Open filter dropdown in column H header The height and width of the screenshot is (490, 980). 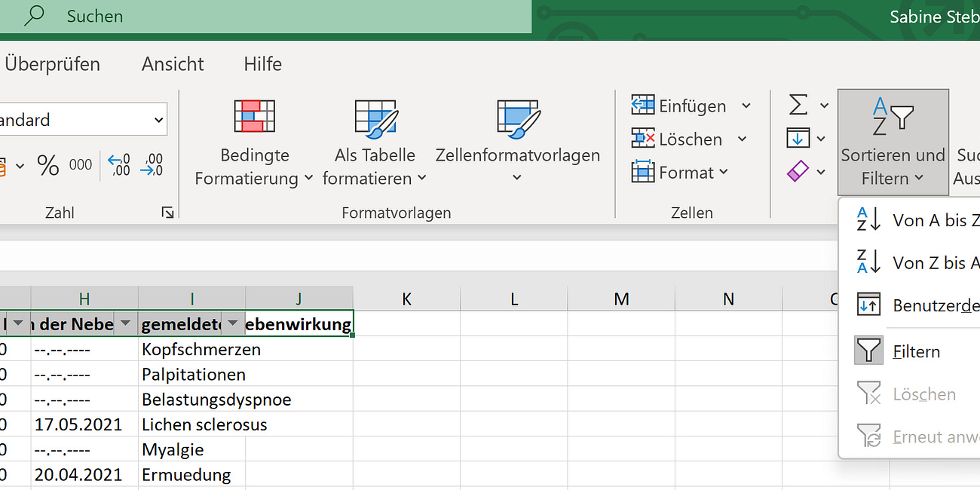pyautogui.click(x=126, y=323)
